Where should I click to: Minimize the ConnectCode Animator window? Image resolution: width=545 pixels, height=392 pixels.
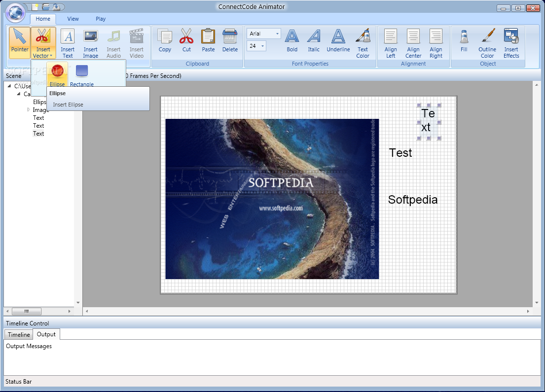tap(503, 8)
